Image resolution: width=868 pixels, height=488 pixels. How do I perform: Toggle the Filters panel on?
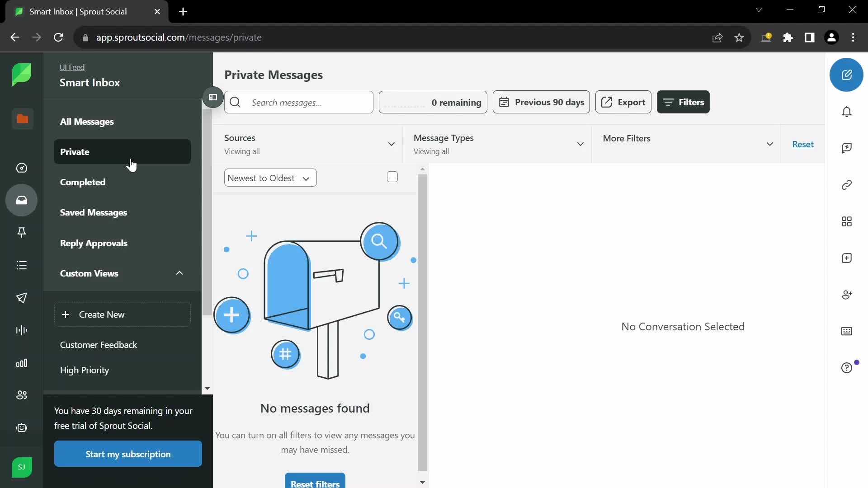684,102
